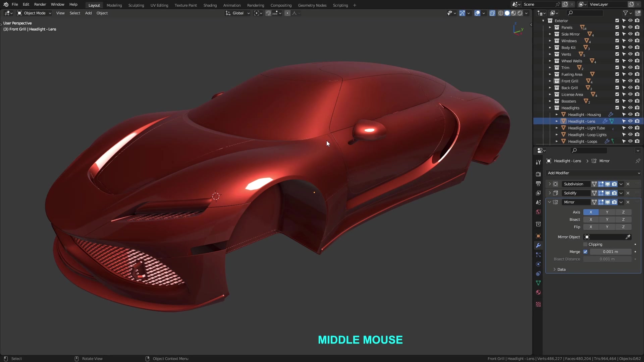644x362 pixels.
Task: Enable Clipping checkbox in Mirror modifier
Action: [x=585, y=244]
